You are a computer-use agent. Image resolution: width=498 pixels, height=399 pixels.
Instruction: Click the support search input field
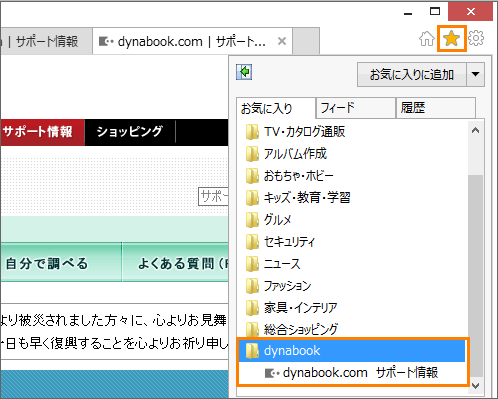tap(213, 197)
